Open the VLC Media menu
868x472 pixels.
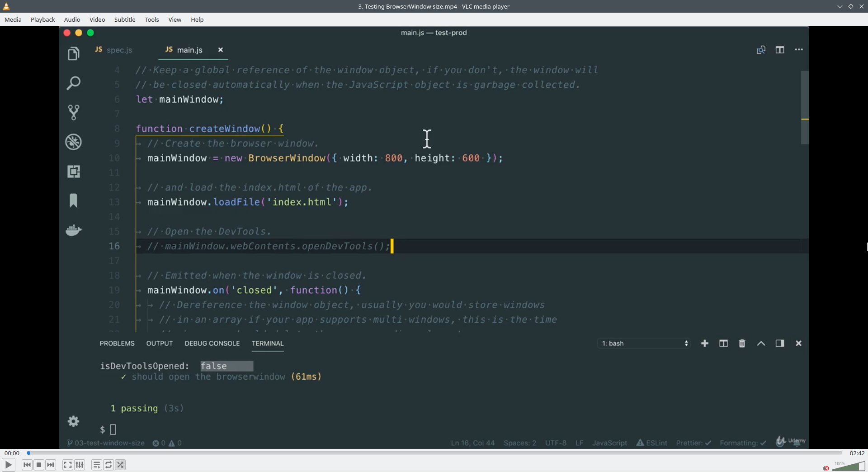pos(13,19)
